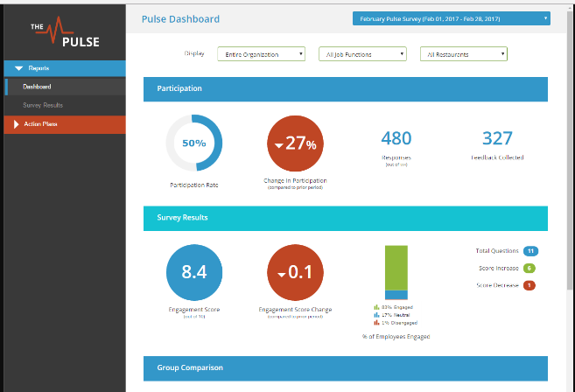Open the All Job Functions dropdown
The width and height of the screenshot is (575, 392).
(362, 54)
